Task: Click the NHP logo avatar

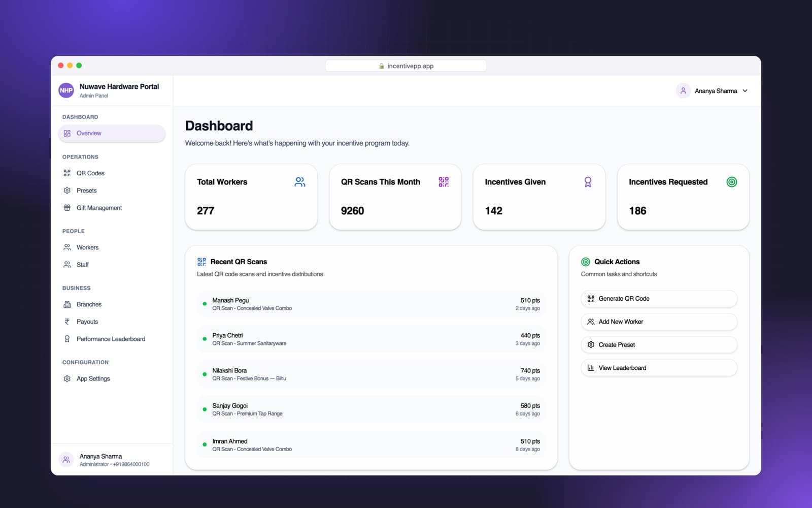Action: coord(66,90)
